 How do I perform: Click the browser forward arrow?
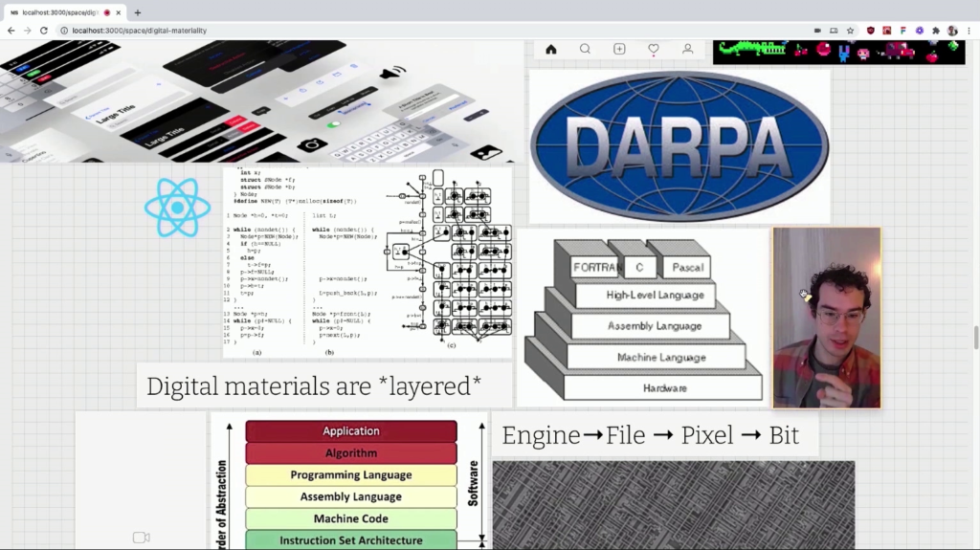coord(27,30)
